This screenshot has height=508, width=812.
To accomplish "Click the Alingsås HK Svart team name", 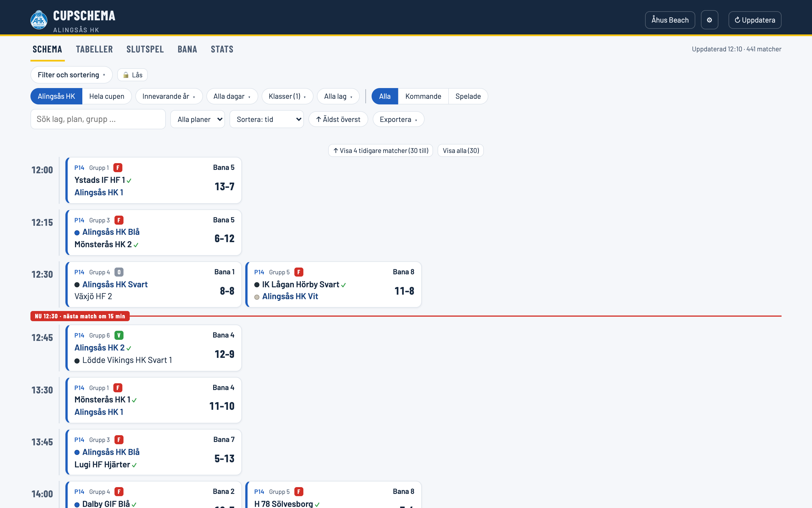I will click(115, 284).
